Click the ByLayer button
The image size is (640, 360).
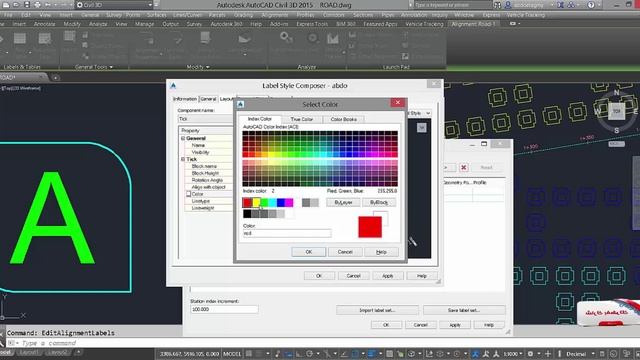coord(343,202)
